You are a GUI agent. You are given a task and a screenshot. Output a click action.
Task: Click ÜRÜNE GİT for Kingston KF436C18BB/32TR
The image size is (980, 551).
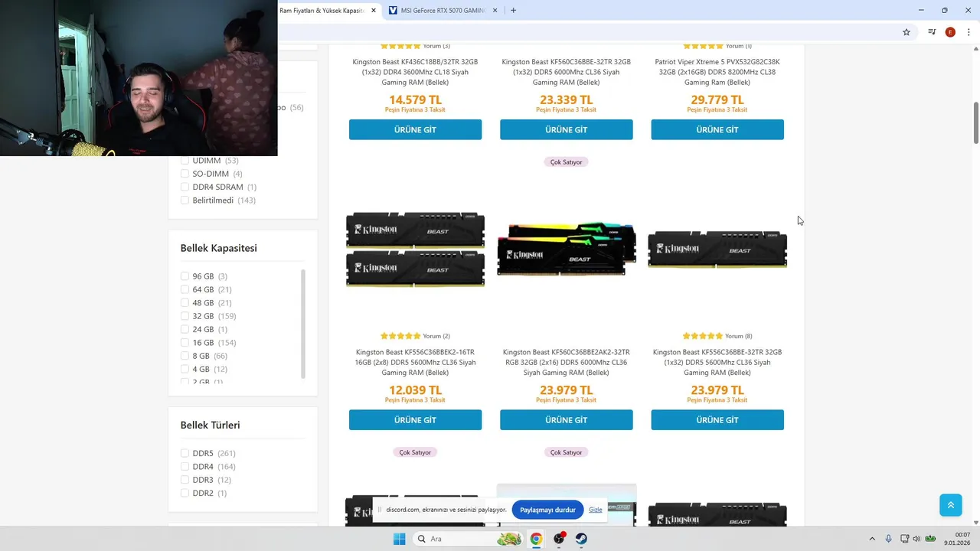(415, 129)
